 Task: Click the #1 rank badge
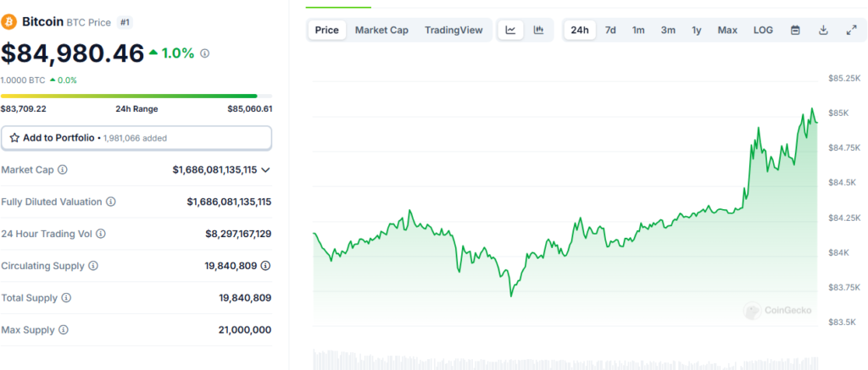[x=125, y=23]
